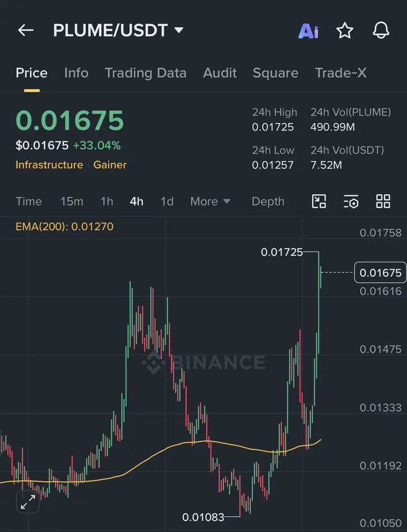407x532 pixels.
Task: Select the Time chart interval
Action: [29, 201]
